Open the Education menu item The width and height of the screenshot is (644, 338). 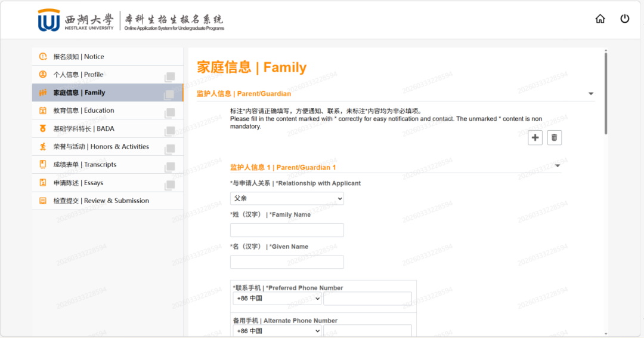tap(107, 110)
